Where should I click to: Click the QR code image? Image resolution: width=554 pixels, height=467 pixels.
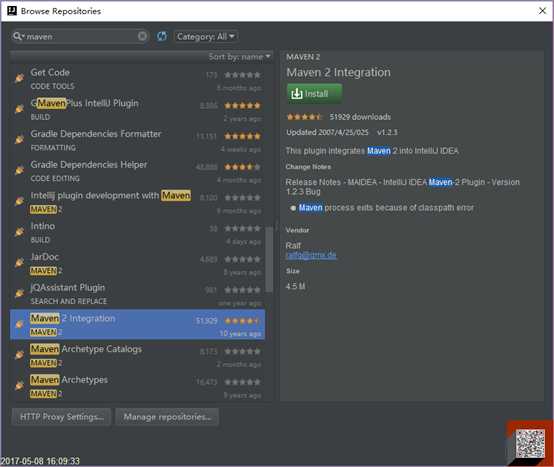530,443
